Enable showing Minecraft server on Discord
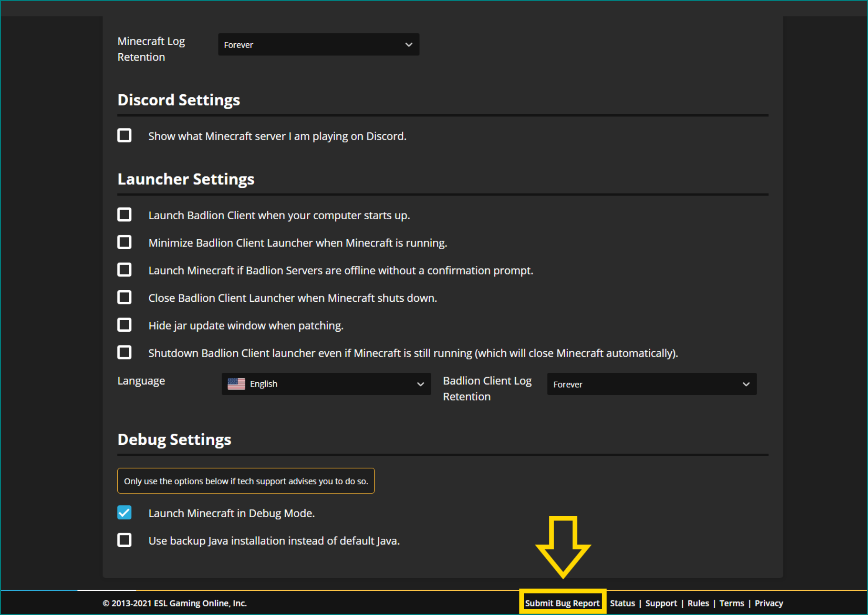 [x=124, y=135]
